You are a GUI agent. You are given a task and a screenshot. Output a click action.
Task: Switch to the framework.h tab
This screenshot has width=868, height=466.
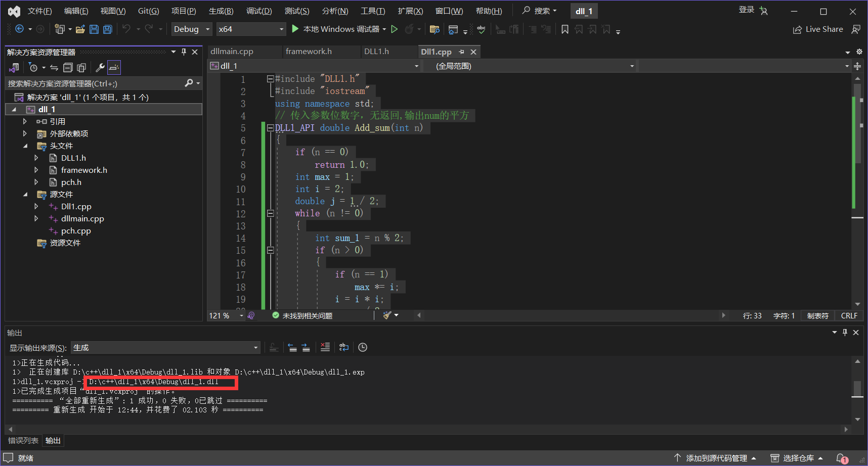click(x=309, y=52)
